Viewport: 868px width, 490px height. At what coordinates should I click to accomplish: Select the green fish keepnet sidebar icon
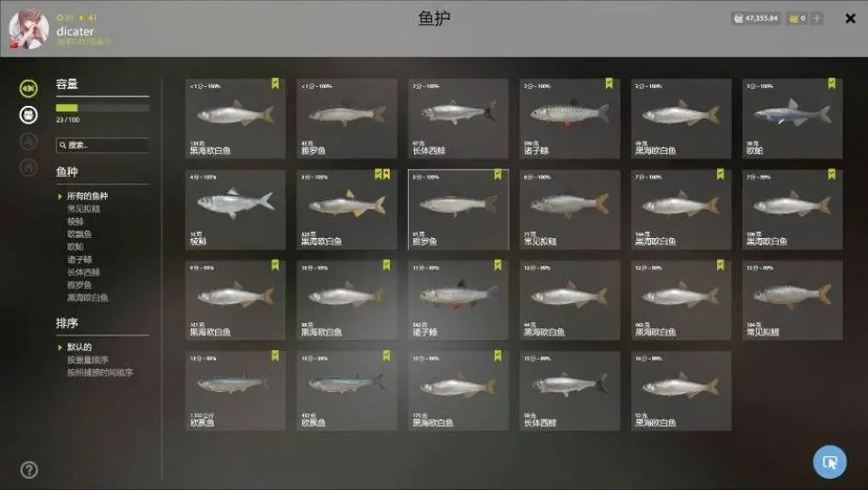tap(29, 88)
